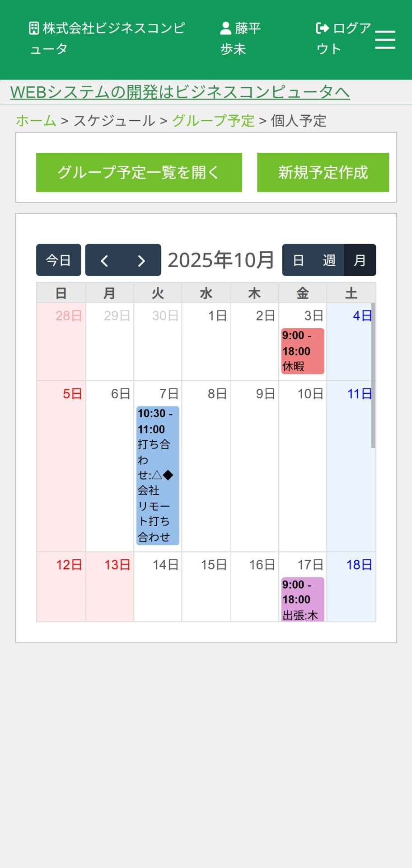Open the group schedule list
412x868 pixels.
(139, 172)
